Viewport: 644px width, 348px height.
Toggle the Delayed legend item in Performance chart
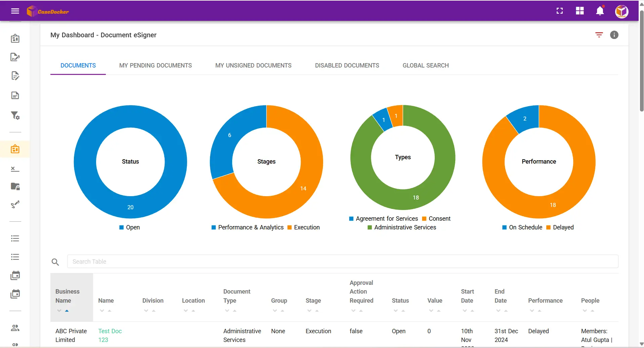[560, 227]
